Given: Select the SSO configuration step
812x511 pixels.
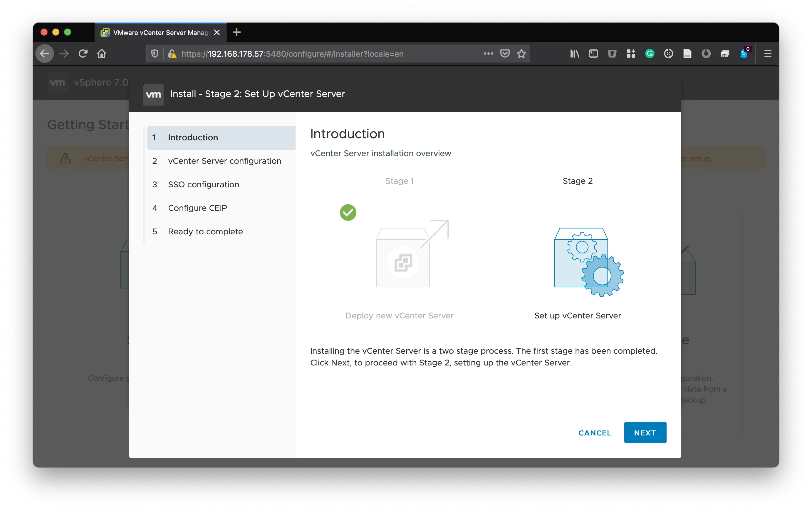Looking at the screenshot, I should (203, 185).
